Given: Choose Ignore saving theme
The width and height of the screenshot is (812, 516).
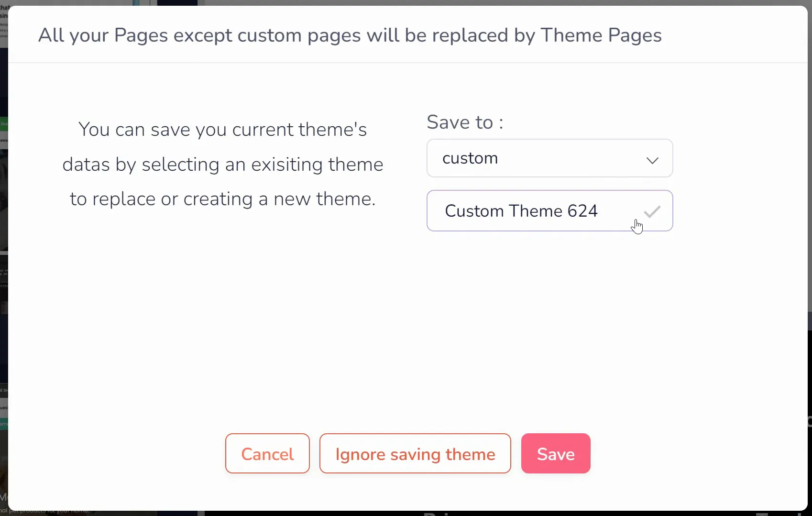Looking at the screenshot, I should pos(415,453).
